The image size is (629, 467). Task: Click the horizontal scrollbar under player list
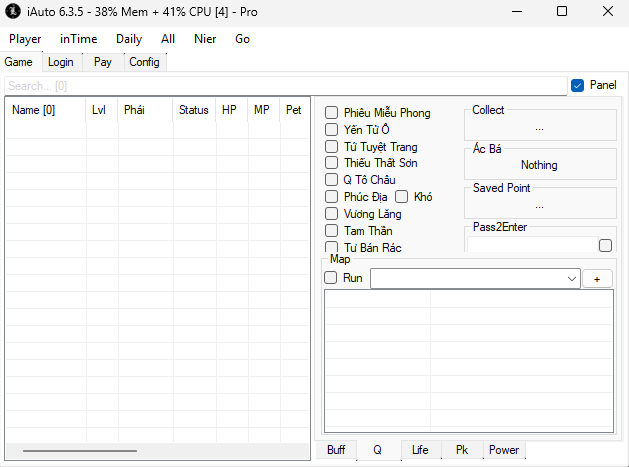click(x=80, y=451)
